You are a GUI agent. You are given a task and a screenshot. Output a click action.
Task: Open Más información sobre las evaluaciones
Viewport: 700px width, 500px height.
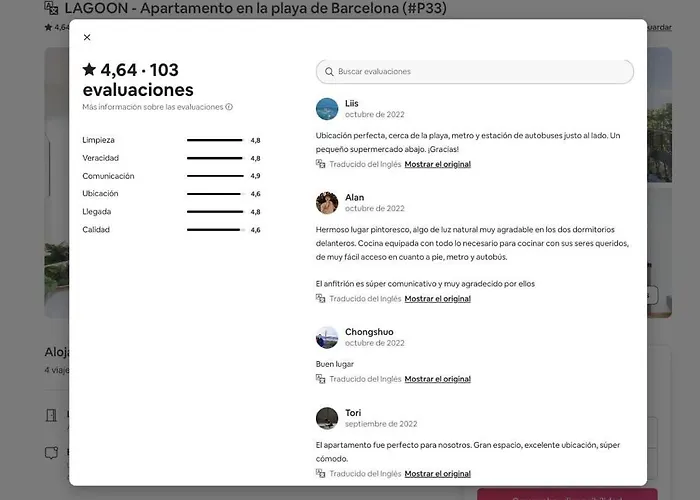[157, 107]
